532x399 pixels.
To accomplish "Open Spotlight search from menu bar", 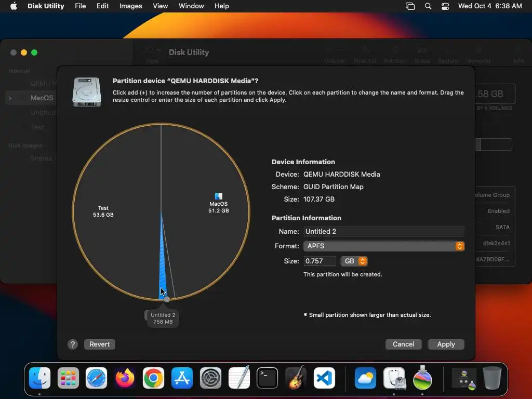I will pyautogui.click(x=428, y=6).
